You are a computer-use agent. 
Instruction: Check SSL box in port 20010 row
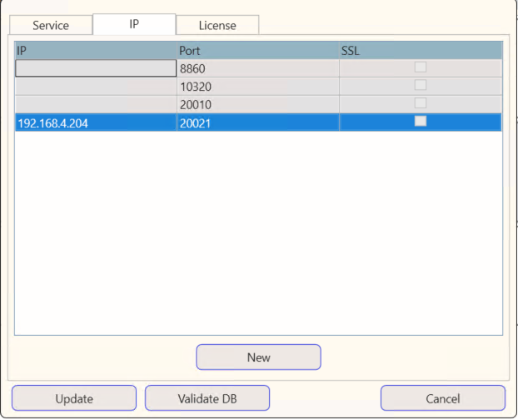(x=421, y=103)
